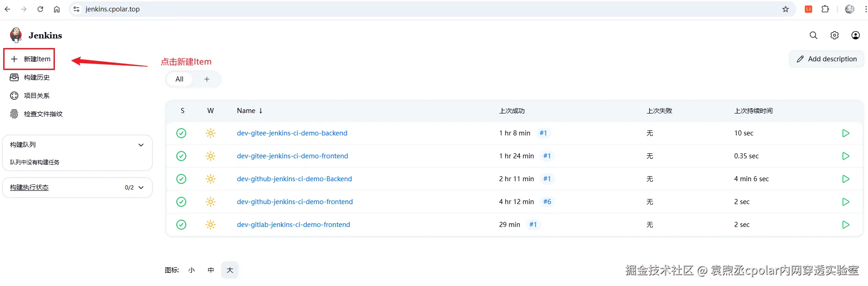Run build for dev-gitlab-jenkins-ci-demo-frontend

(846, 225)
